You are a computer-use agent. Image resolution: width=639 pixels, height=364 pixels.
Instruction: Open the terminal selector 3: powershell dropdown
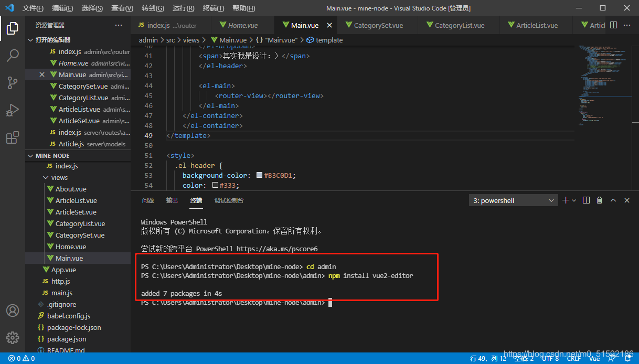513,200
